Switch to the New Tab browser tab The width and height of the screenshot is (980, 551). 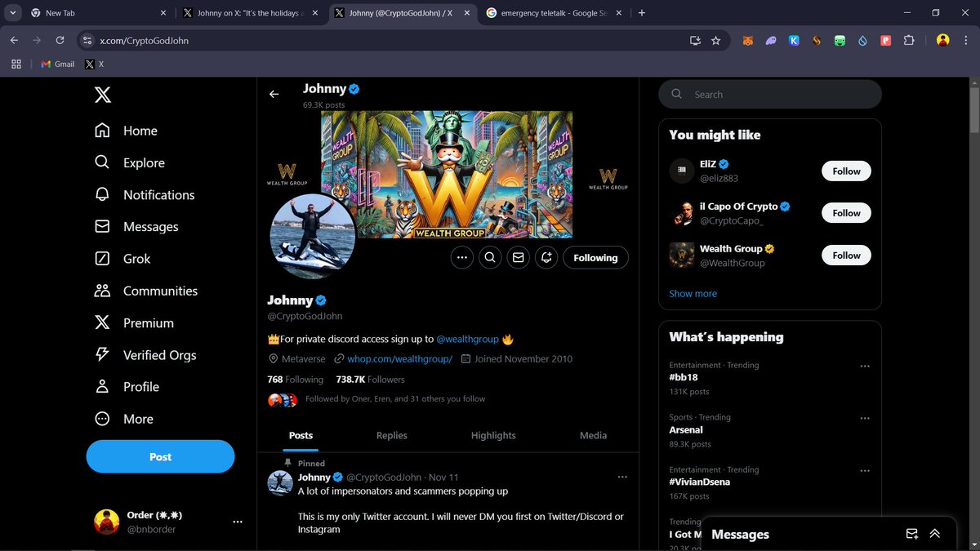98,13
